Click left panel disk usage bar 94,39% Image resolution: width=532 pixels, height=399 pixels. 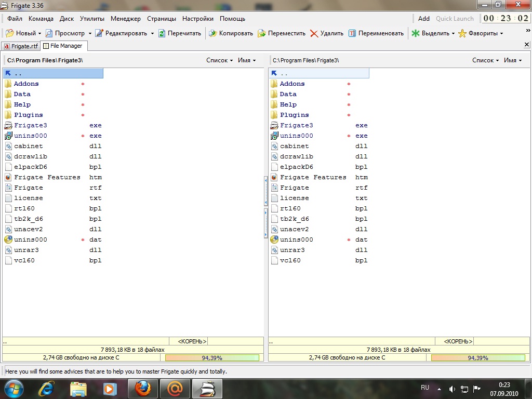coord(212,358)
